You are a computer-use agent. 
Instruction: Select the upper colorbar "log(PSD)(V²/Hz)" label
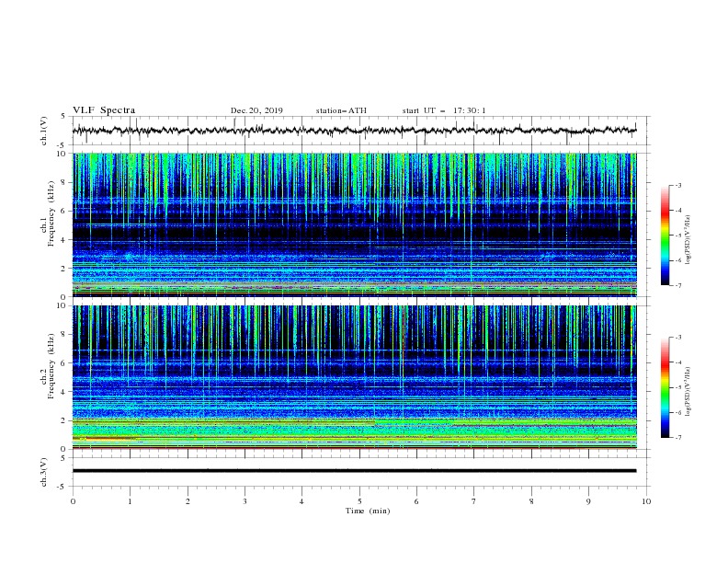click(x=688, y=240)
